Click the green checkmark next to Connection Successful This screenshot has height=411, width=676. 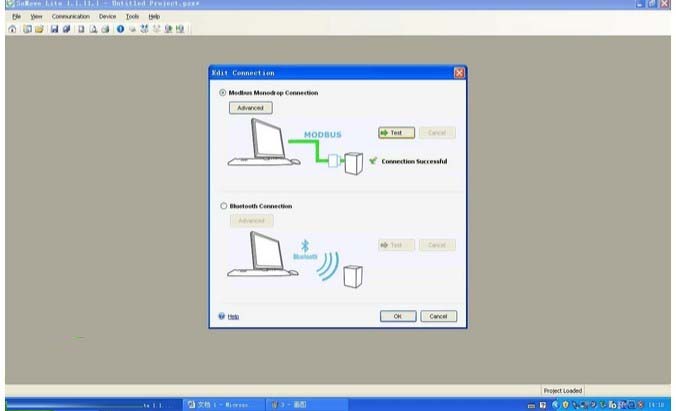click(x=373, y=161)
